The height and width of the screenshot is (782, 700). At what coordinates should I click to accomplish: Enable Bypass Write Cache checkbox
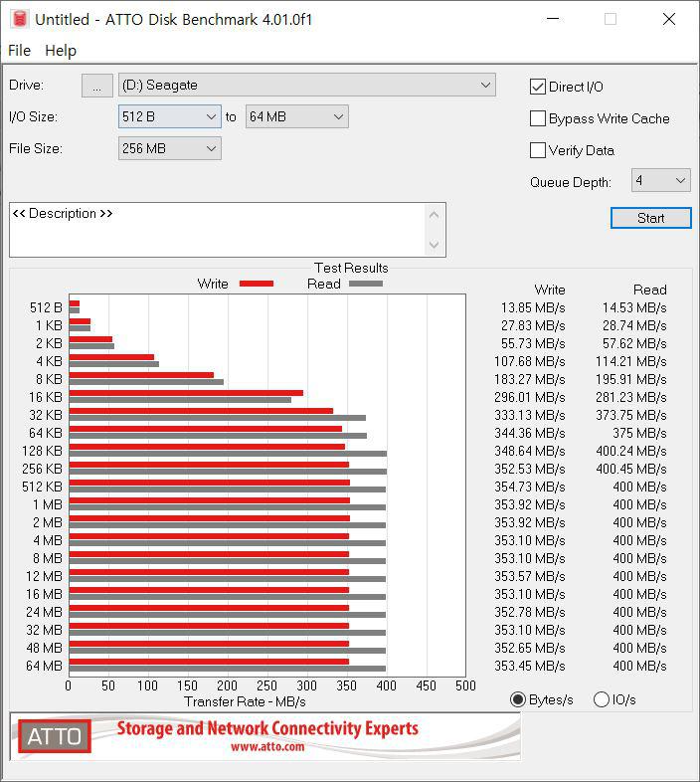point(538,118)
